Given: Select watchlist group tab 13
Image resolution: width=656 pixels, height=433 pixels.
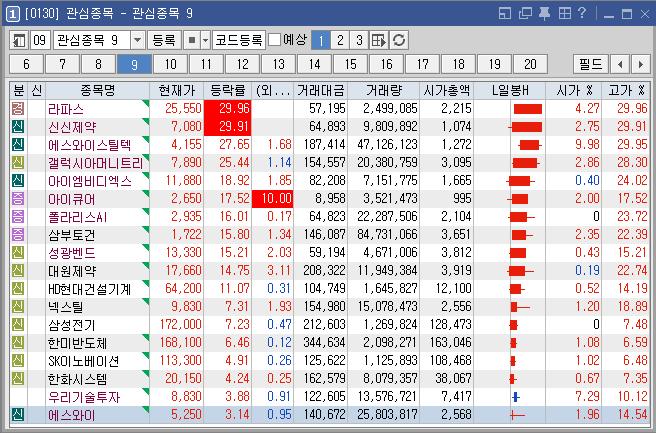Looking at the screenshot, I should pos(278,64).
